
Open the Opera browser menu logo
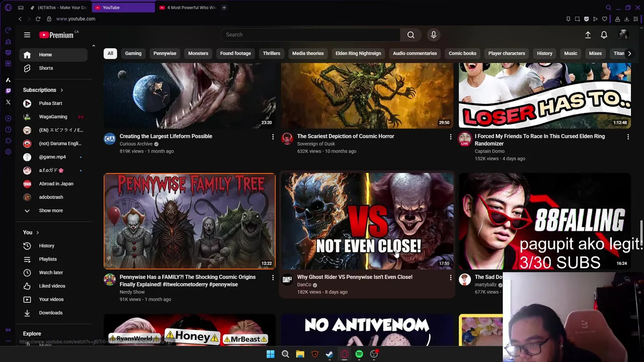tap(8, 8)
